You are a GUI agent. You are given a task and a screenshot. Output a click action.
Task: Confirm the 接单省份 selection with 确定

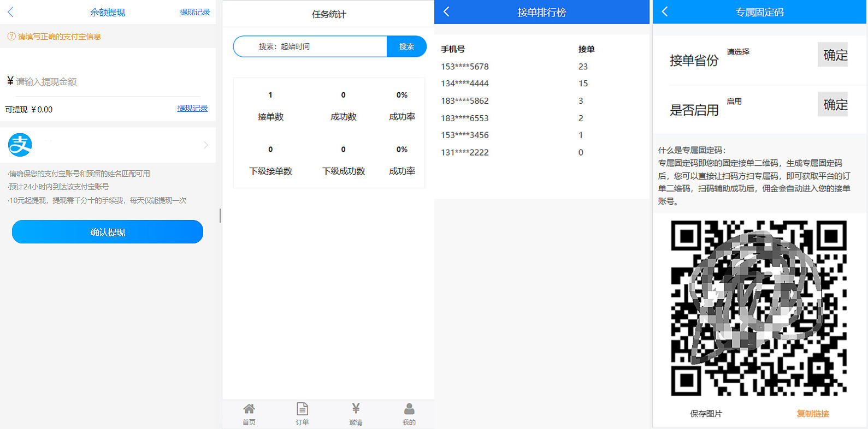pyautogui.click(x=832, y=55)
